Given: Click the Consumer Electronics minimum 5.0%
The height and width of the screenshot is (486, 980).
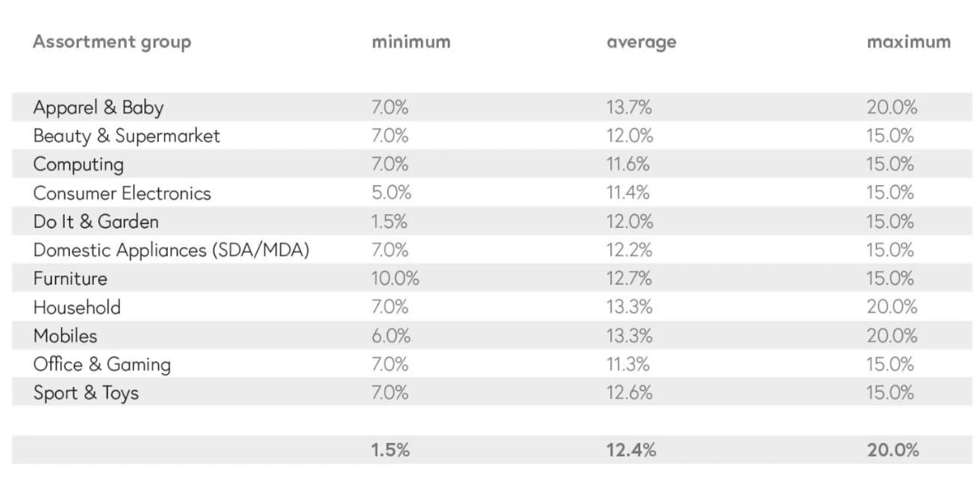Looking at the screenshot, I should (x=390, y=193).
